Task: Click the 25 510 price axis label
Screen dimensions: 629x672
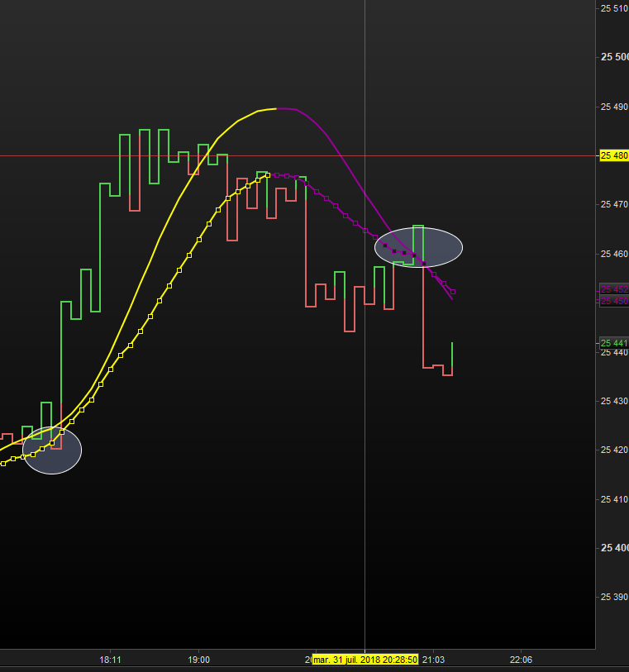Action: 614,8
